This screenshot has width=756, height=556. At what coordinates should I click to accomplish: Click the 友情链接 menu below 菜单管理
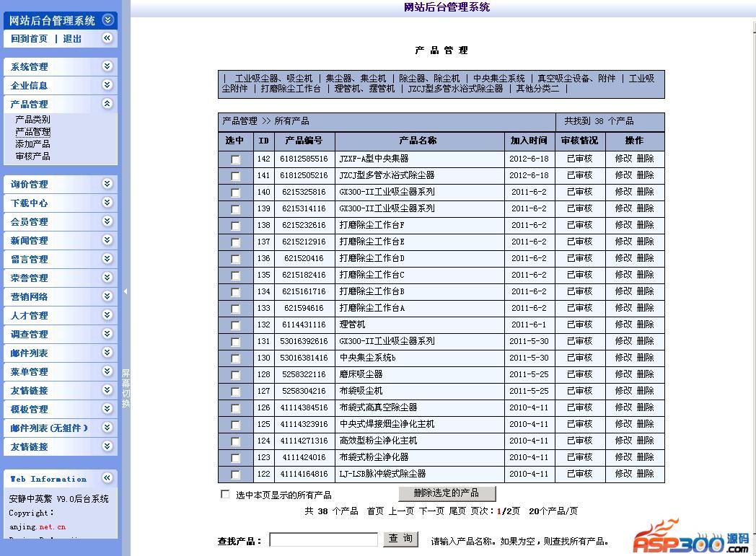[x=30, y=391]
